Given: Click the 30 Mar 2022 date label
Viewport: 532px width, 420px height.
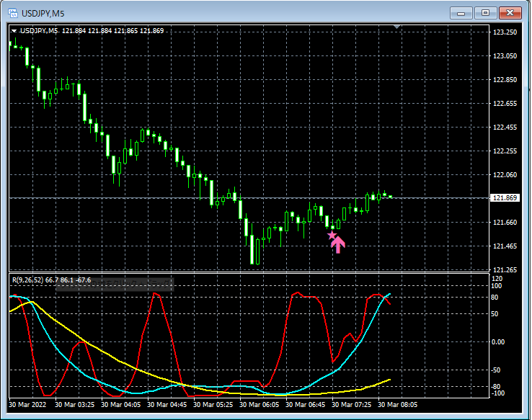Looking at the screenshot, I should [x=27, y=405].
